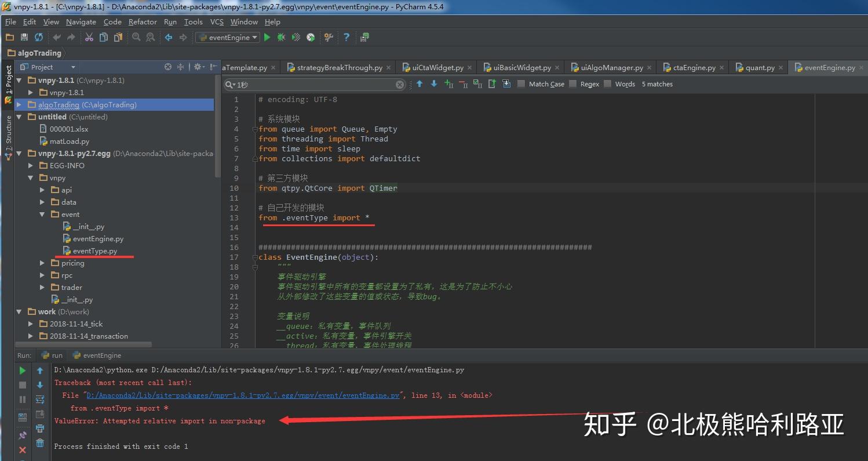
Task: Debug eventEngine with the green bug icon
Action: (x=281, y=37)
